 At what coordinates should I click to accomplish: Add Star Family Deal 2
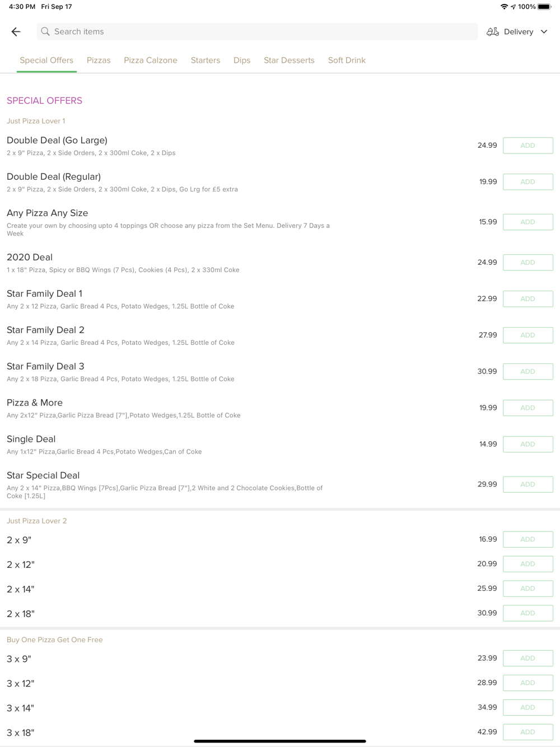point(528,335)
